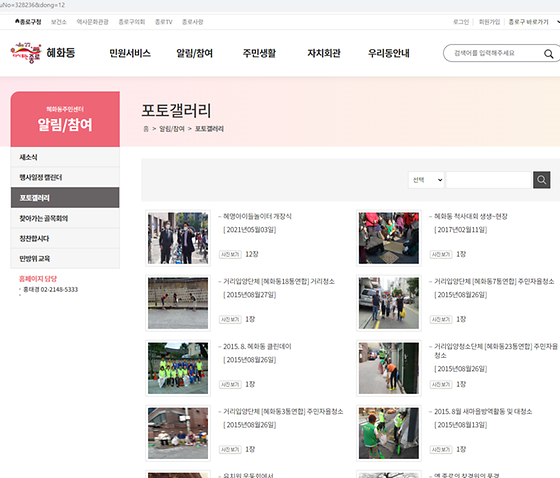Viewport: 560px width, 478px height.
Task: Open thumbnail of 혜화동 척사대회 생생-현장
Action: coord(389,238)
